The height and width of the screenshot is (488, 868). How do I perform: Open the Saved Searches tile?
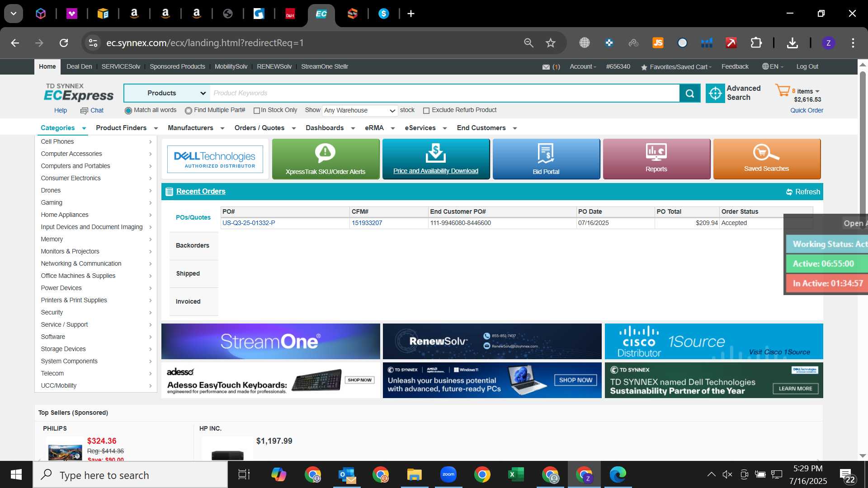(x=767, y=159)
